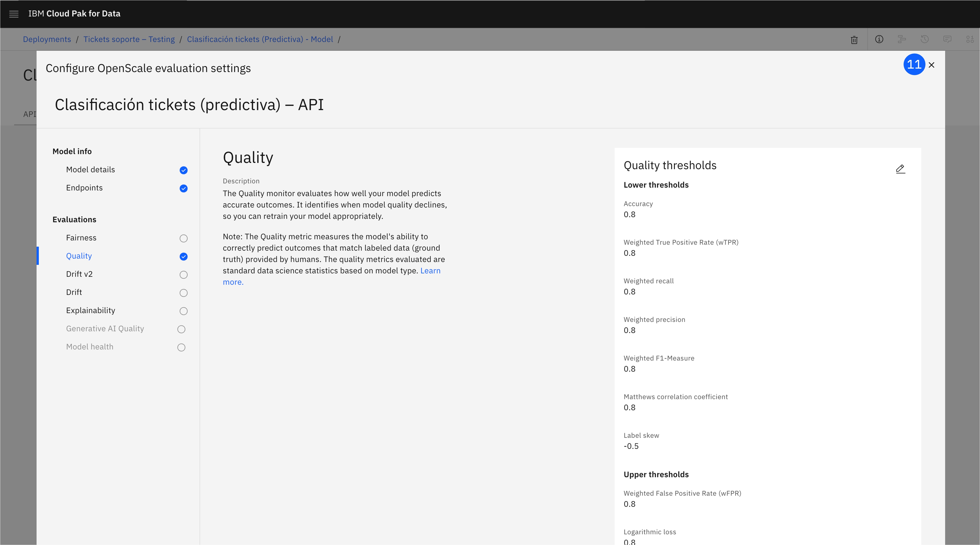Select Generative AI Quality item

pos(105,329)
